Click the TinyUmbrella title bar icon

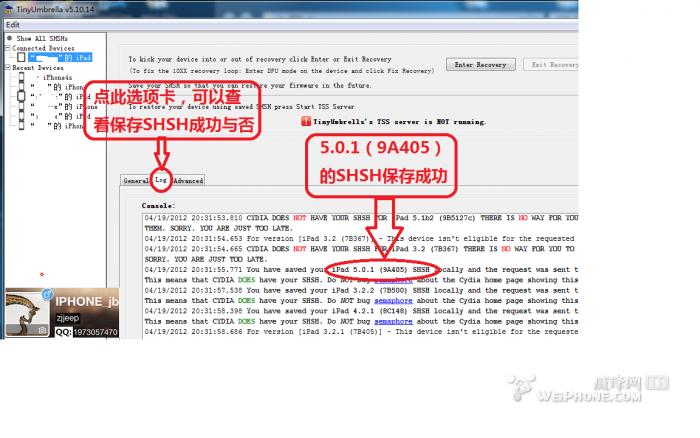(x=8, y=8)
